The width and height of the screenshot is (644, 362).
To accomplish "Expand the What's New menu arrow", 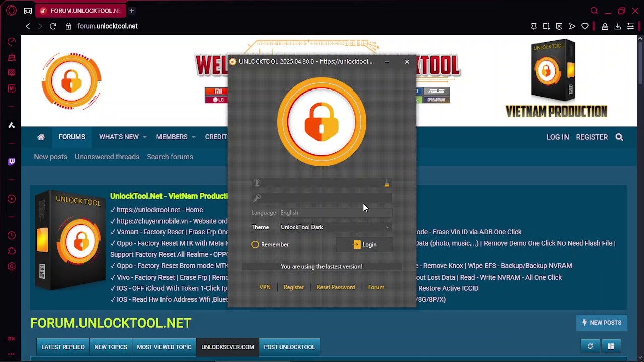I will (x=144, y=137).
